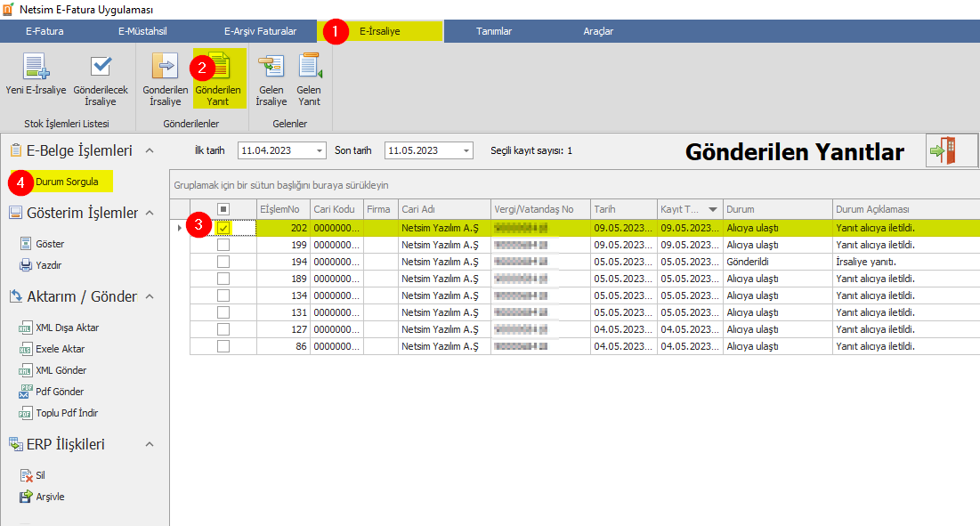Check the checkbox for row 86
980x526 pixels.
(223, 346)
